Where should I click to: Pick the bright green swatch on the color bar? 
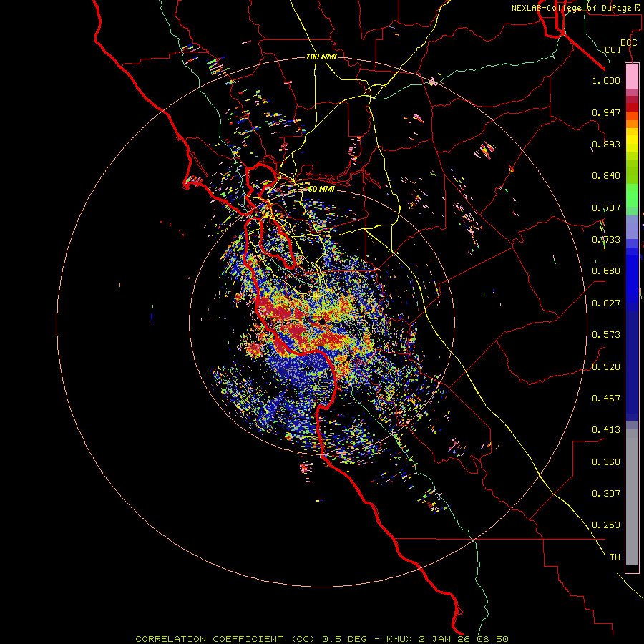632,195
